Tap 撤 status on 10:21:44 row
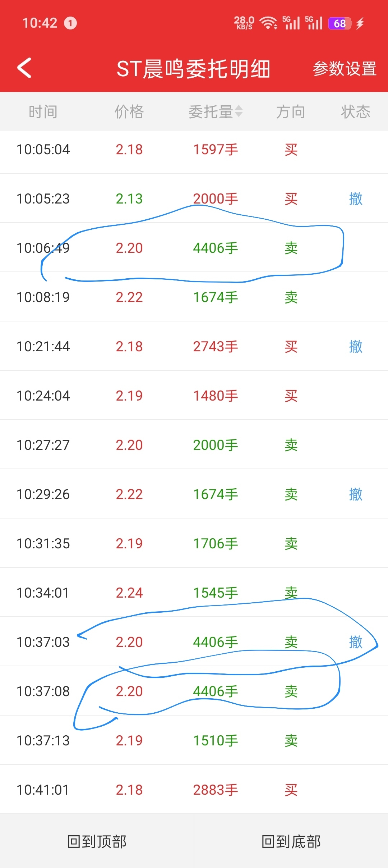 (x=356, y=346)
